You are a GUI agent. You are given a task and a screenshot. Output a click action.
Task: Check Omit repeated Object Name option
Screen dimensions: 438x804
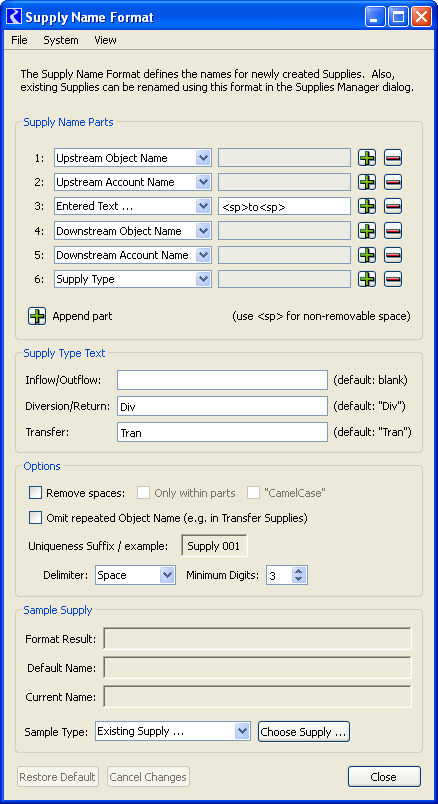pos(35,518)
